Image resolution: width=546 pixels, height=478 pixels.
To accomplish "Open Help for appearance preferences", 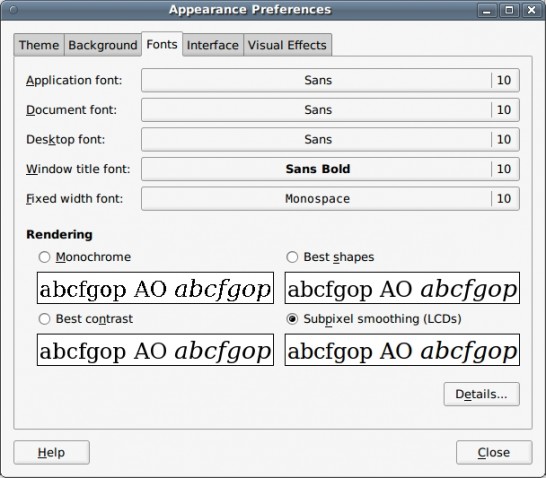I will tap(52, 453).
